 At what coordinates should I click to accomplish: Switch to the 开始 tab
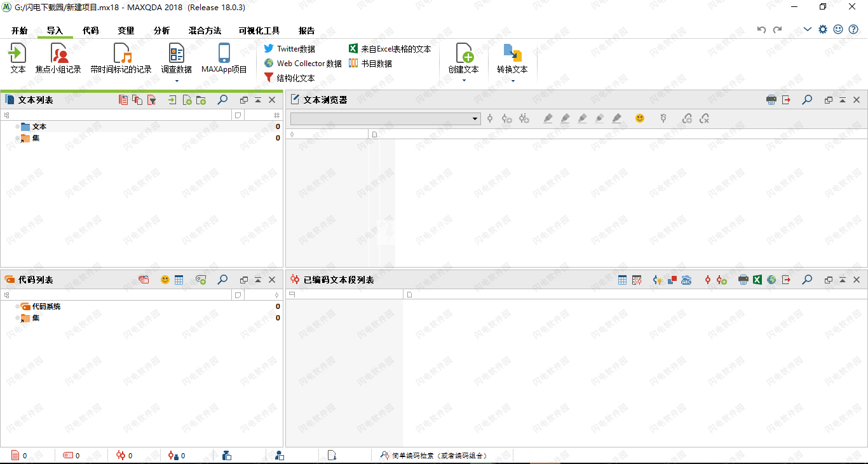coord(19,31)
